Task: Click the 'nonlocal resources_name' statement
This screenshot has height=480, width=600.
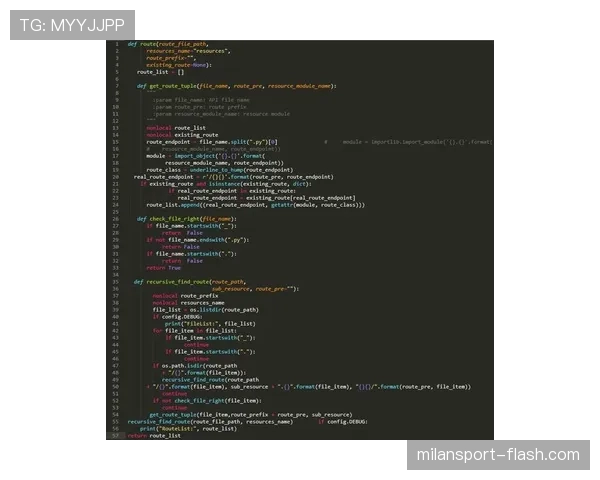Action: 189,303
